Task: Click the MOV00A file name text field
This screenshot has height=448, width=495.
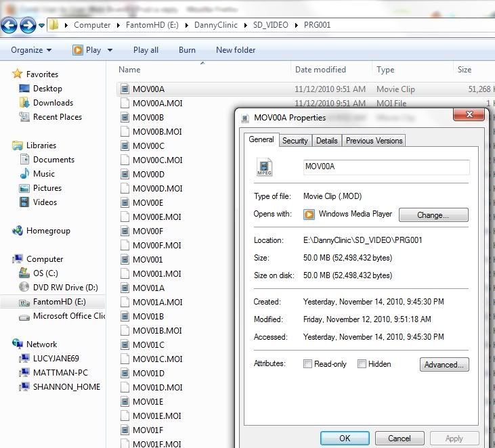Action: (x=385, y=166)
